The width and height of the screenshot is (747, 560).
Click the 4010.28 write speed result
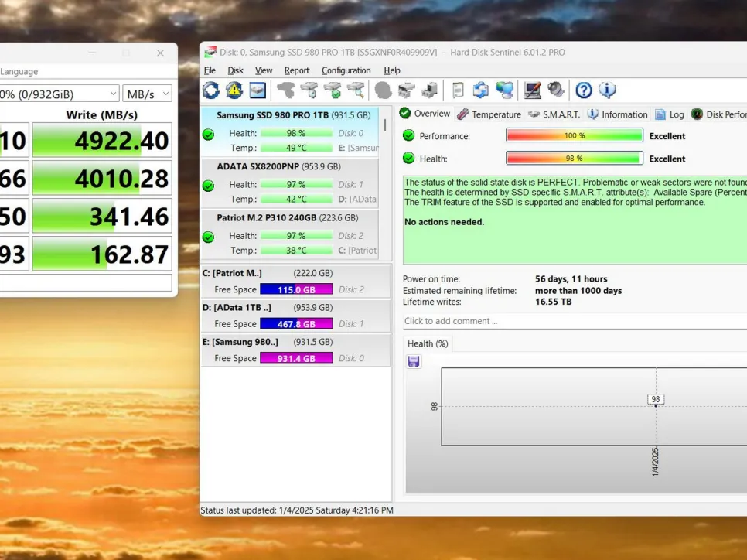pyautogui.click(x=102, y=178)
